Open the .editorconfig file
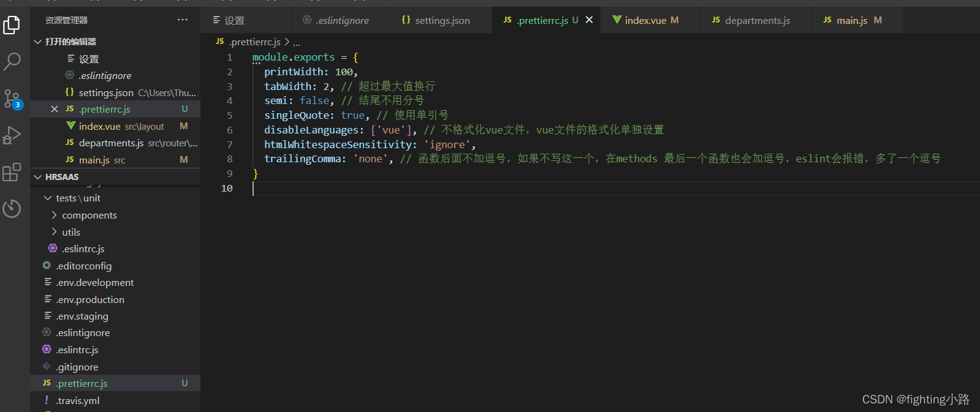 coord(115,266)
